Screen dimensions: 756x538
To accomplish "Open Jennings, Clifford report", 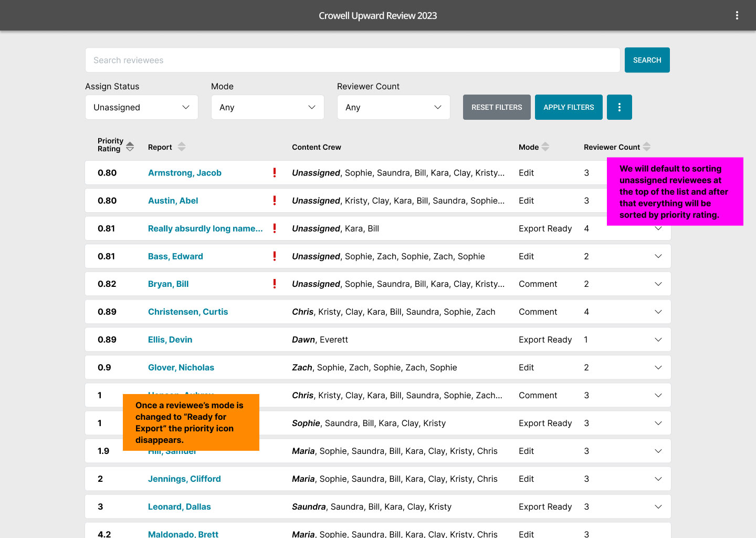I will click(x=184, y=479).
